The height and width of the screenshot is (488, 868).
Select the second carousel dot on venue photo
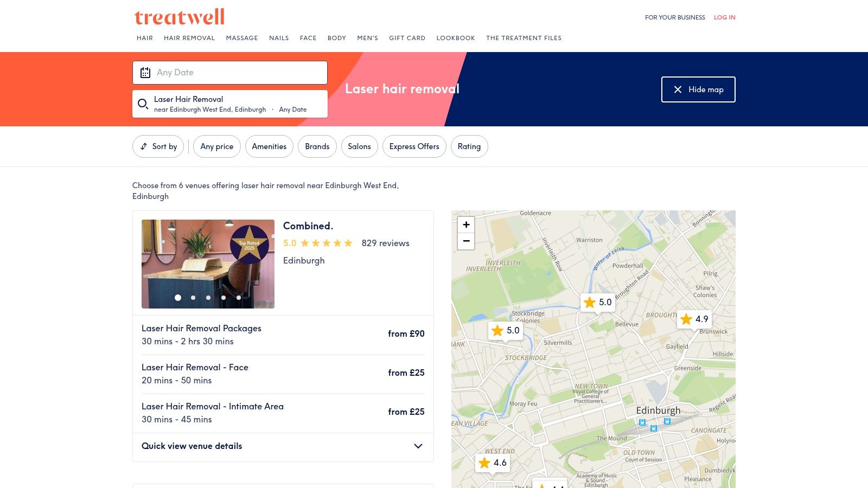tap(193, 297)
